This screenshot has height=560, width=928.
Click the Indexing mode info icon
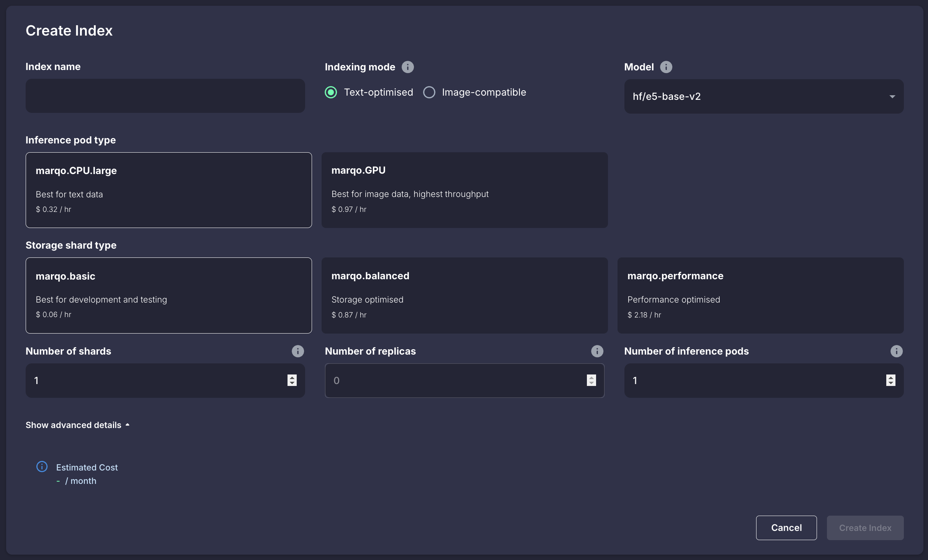coord(407,67)
